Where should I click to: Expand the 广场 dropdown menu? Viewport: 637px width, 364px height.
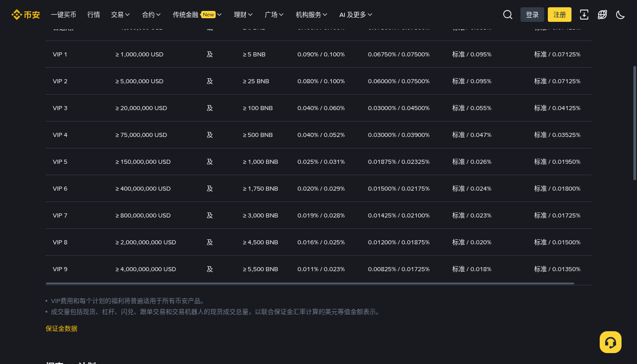(x=274, y=15)
